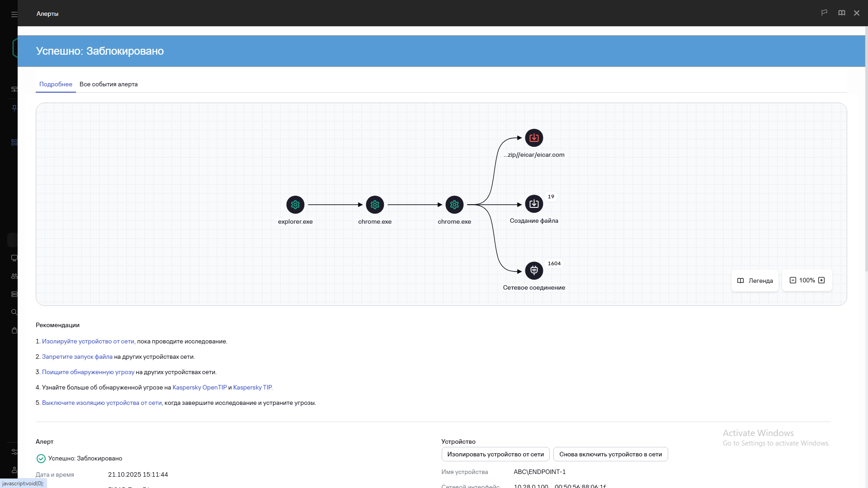Click 'Изолируйте устройство от сети' link
This screenshot has height=488, width=868.
pyautogui.click(x=88, y=341)
